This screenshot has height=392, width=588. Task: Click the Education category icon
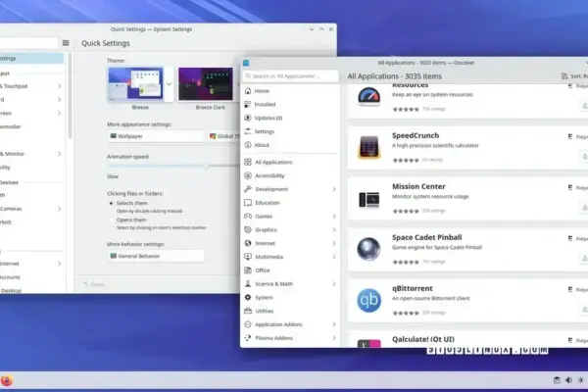click(248, 203)
